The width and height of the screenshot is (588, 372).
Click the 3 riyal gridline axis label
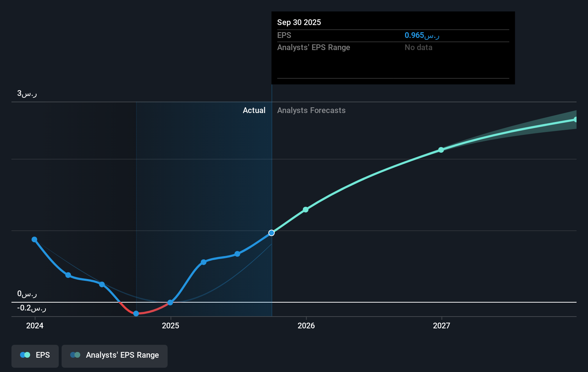[x=26, y=93]
